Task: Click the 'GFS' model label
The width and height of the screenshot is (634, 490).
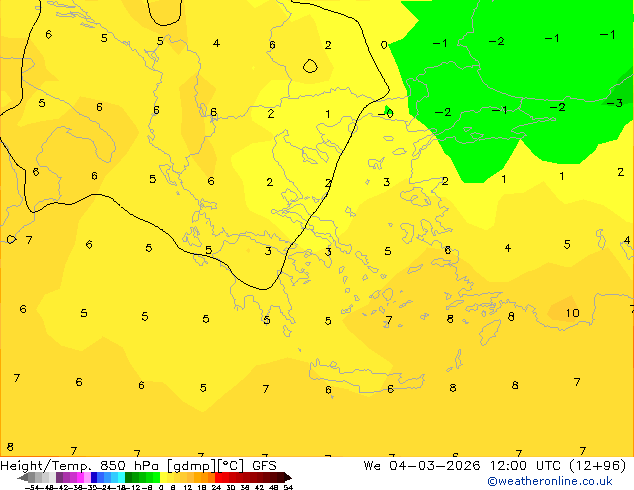Action: (x=264, y=465)
